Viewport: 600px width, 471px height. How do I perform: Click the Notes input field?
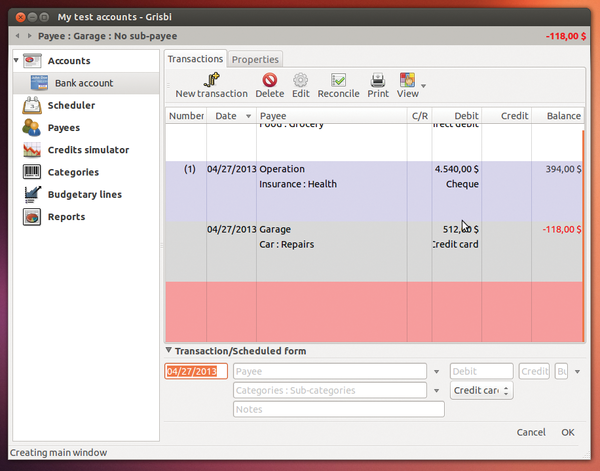(x=339, y=409)
